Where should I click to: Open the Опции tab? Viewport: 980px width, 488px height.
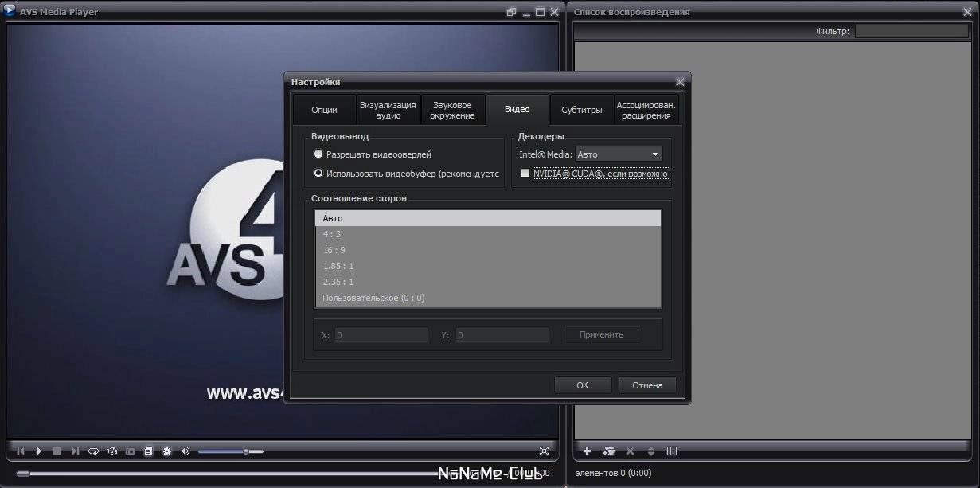(x=324, y=110)
